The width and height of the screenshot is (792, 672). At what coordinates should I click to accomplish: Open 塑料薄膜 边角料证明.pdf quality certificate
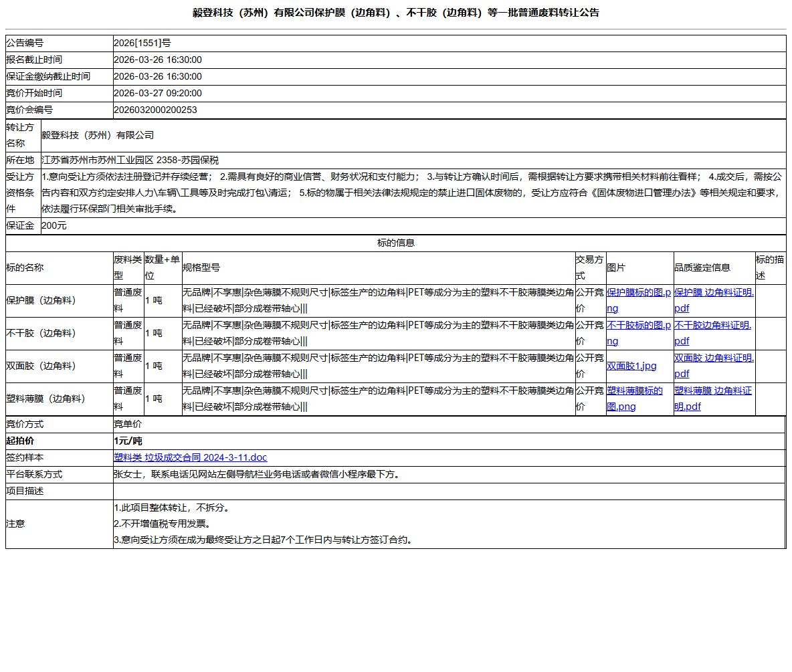coord(711,399)
